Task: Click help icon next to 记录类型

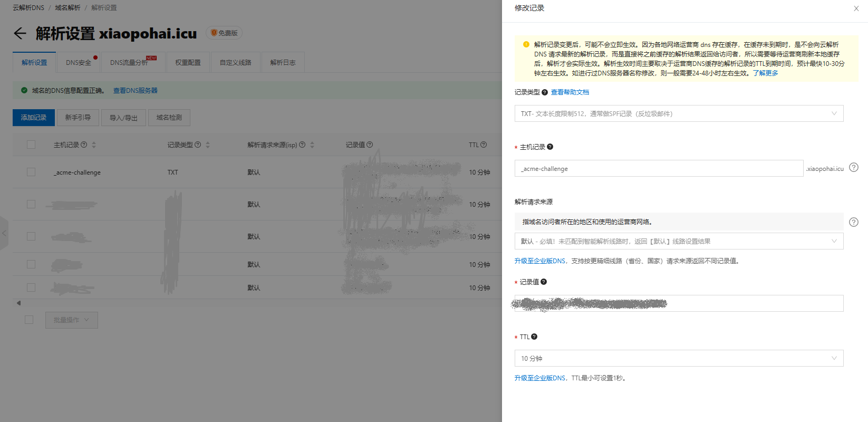Action: coord(545,92)
